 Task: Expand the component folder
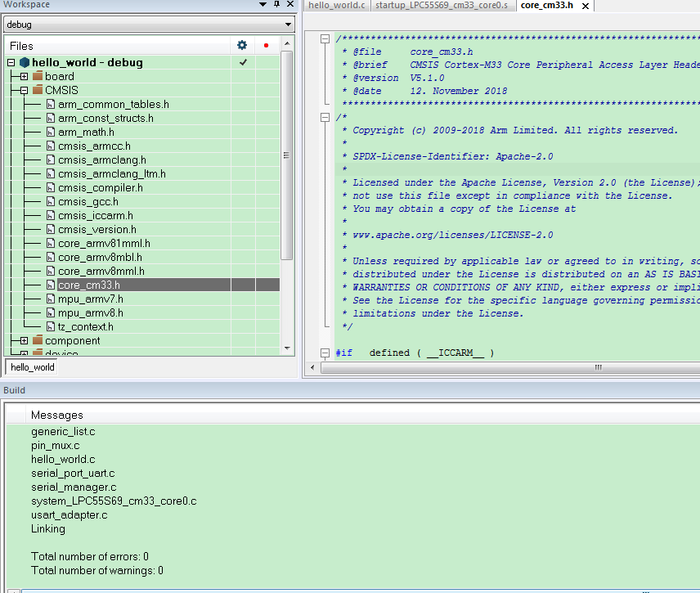click(24, 341)
